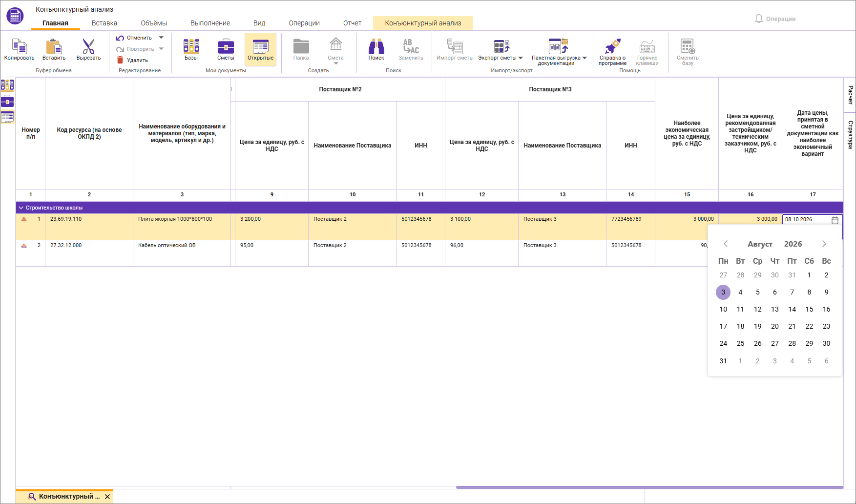Select Конъюнктурный анализ ribbon tab
The height and width of the screenshot is (504, 856).
(423, 23)
